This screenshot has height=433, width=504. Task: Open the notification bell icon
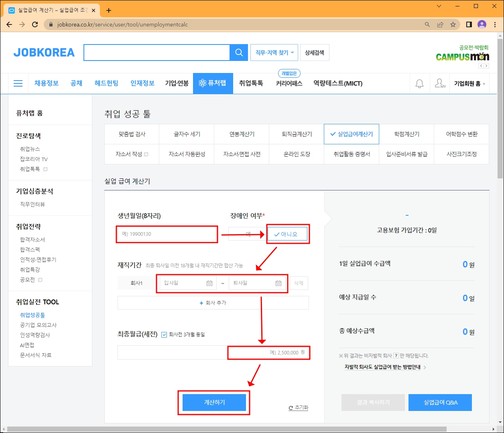click(x=419, y=83)
